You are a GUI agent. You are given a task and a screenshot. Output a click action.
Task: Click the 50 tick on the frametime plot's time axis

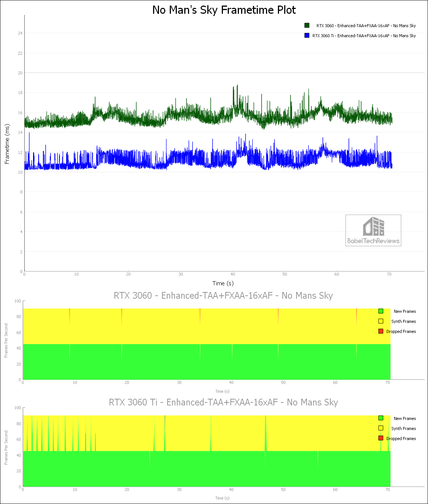tap(285, 274)
